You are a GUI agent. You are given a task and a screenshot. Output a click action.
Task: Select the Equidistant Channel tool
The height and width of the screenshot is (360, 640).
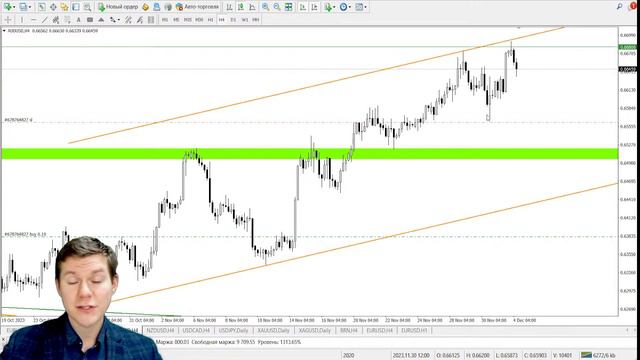(56, 20)
